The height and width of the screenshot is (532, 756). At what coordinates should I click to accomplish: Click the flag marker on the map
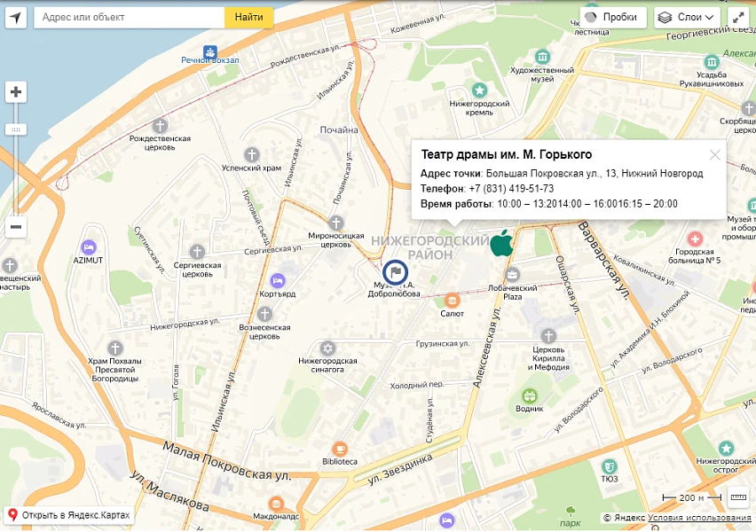click(x=396, y=272)
